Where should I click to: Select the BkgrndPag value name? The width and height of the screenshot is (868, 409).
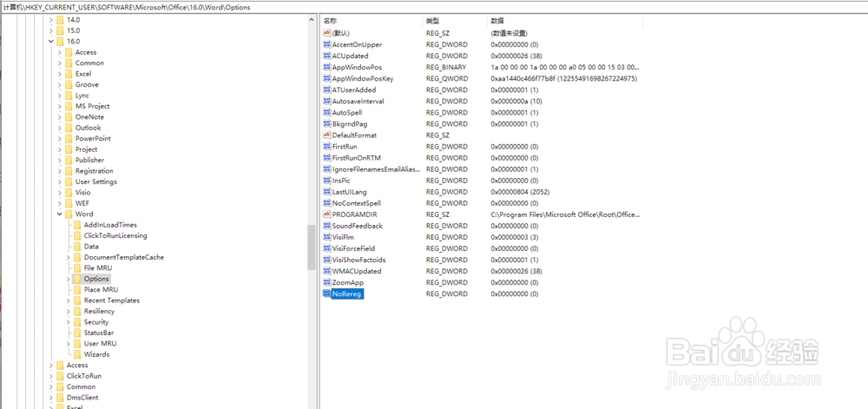tap(350, 124)
